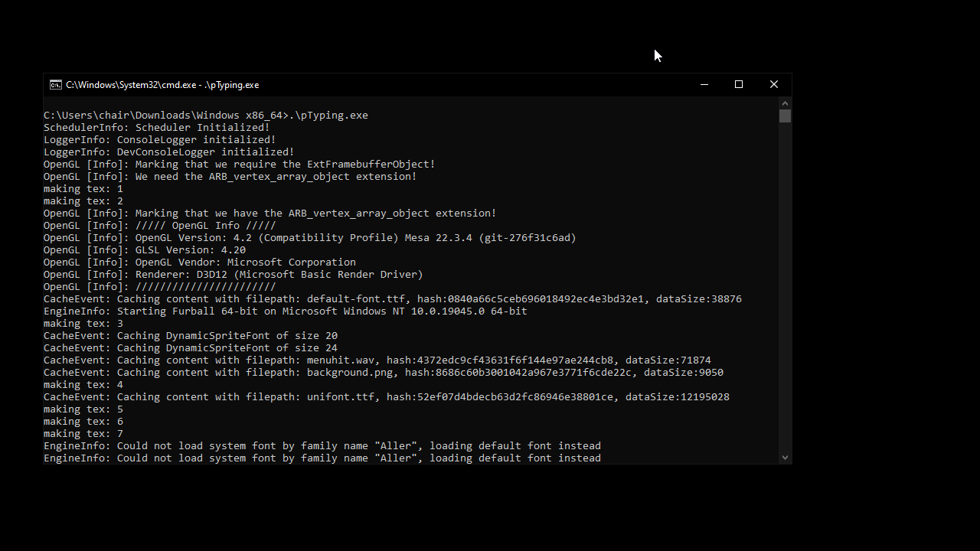Click the console scrollbar up arrow
980x551 pixels.
[x=785, y=103]
